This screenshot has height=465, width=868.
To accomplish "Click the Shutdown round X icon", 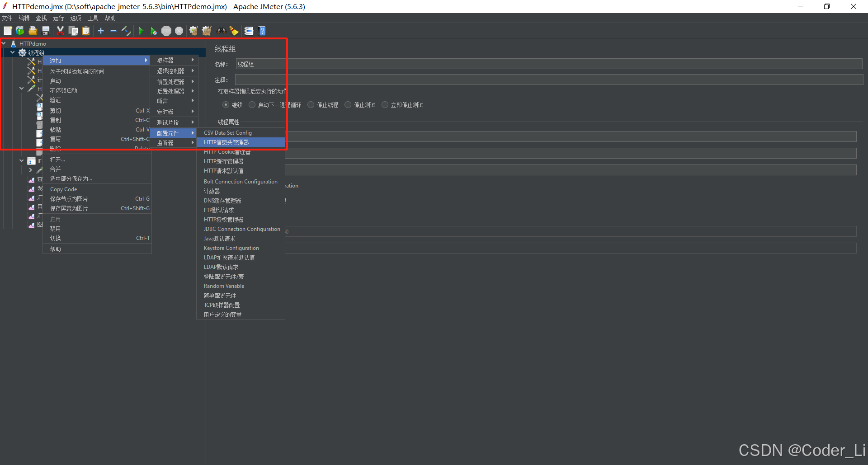I will tap(179, 31).
